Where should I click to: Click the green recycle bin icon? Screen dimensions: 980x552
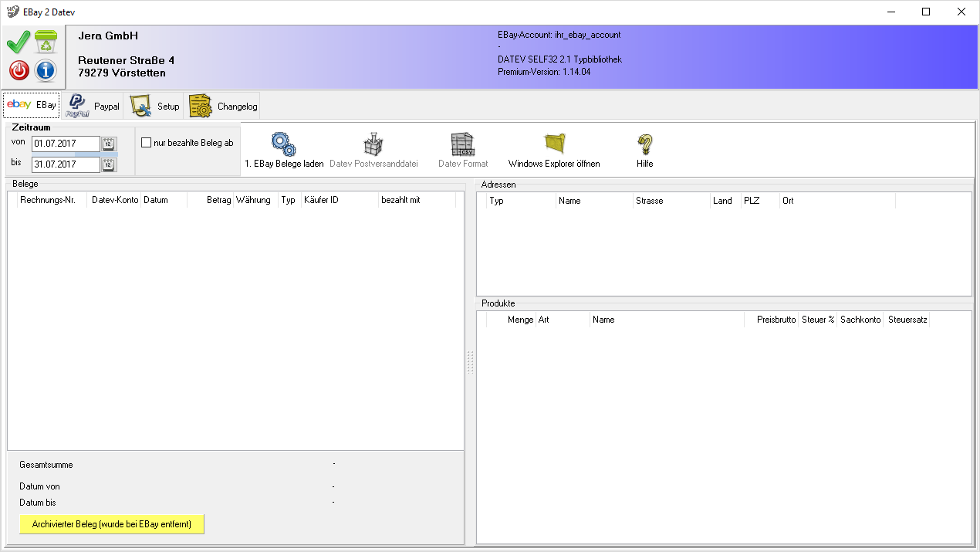(x=46, y=42)
